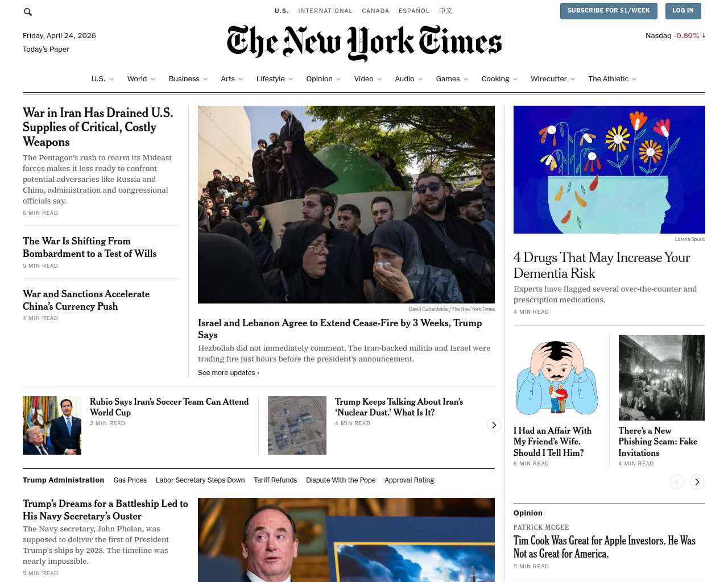728x582 pixels.
Task: Open The Athletic dropdown chevron
Action: click(634, 79)
